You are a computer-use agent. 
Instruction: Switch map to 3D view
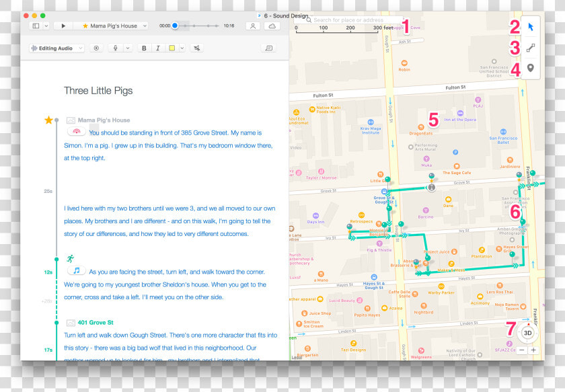point(528,333)
